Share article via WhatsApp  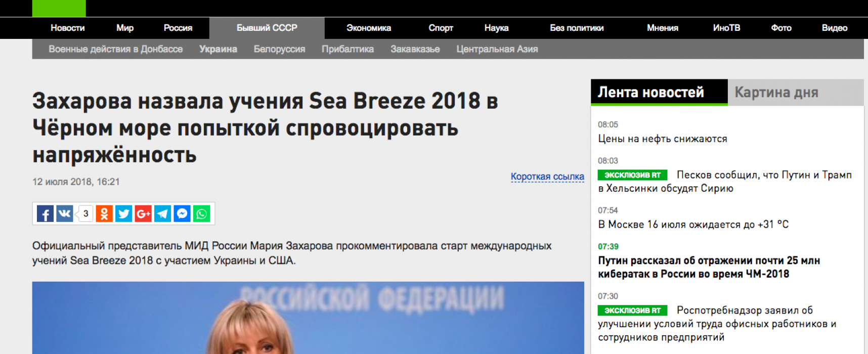click(x=201, y=214)
